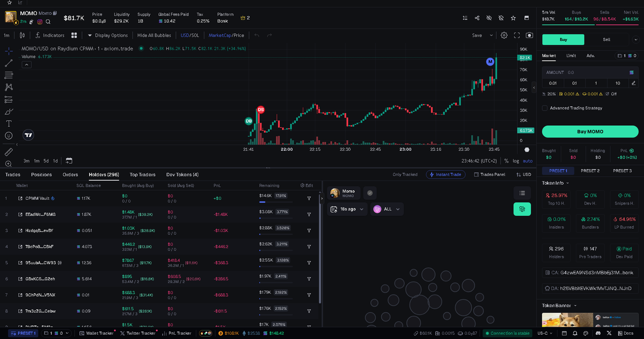644x339 pixels.
Task: Toggle auto scale on chart
Action: [528, 161]
